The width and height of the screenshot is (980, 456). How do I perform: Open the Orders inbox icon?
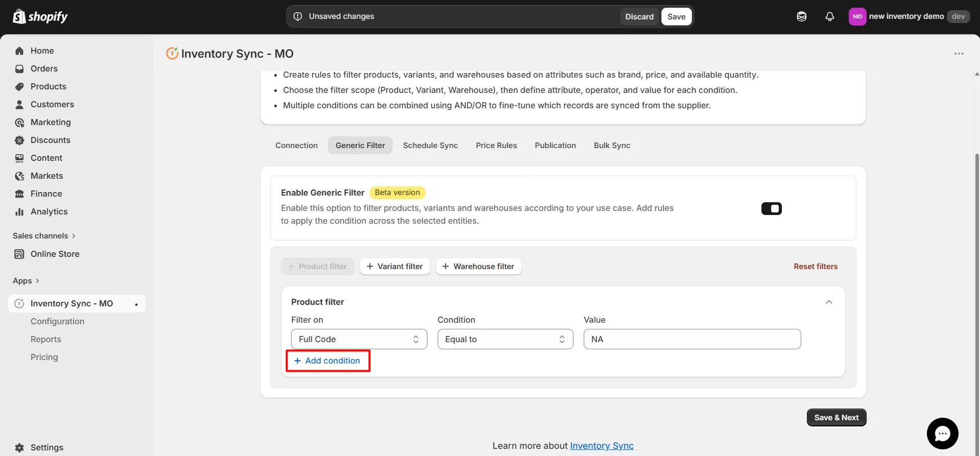pos(19,68)
